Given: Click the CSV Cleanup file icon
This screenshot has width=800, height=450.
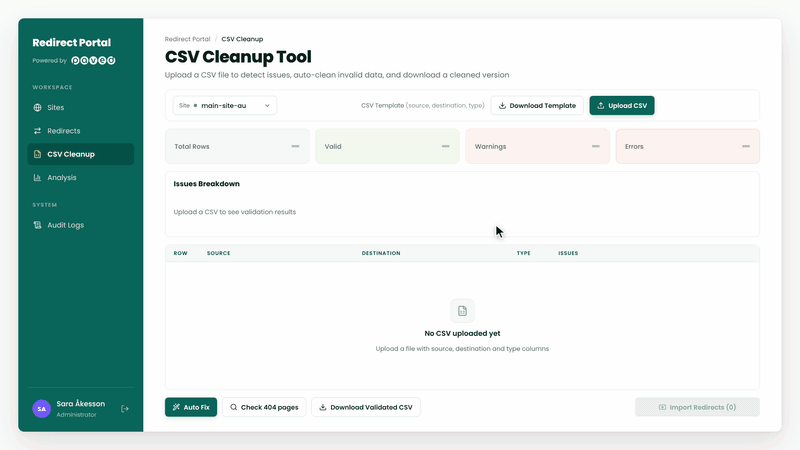Looking at the screenshot, I should click(x=37, y=154).
